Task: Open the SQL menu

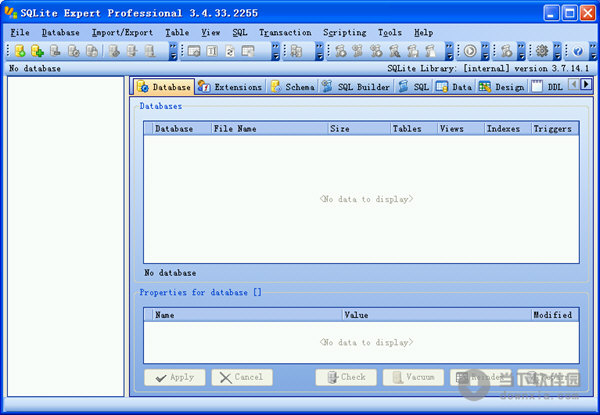Action: tap(240, 33)
